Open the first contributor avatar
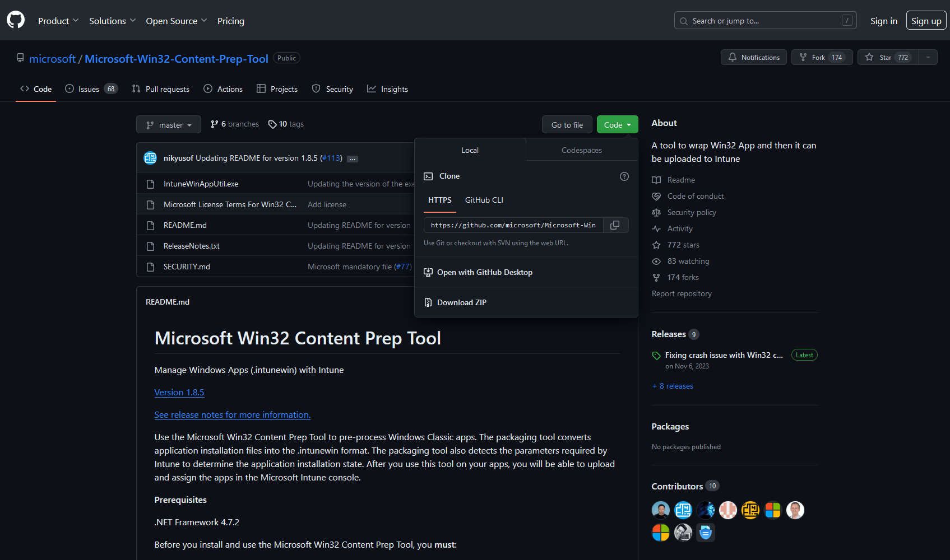Screen dimensions: 950x560 click(661, 510)
